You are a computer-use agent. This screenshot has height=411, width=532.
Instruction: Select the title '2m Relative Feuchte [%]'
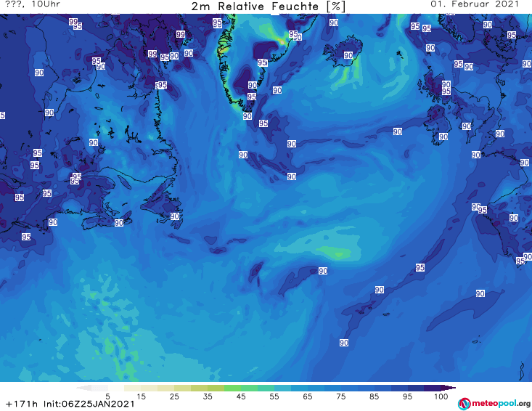pyautogui.click(x=269, y=7)
